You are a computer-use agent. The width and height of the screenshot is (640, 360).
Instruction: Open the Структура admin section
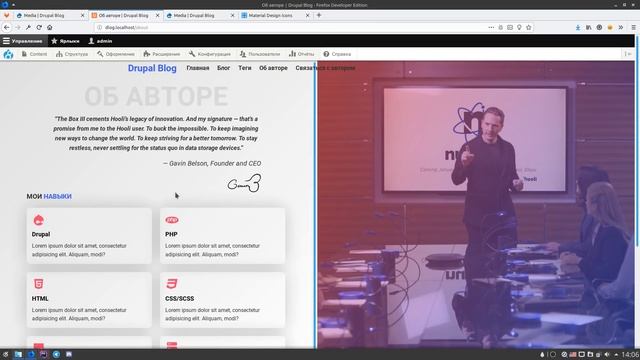[72, 54]
